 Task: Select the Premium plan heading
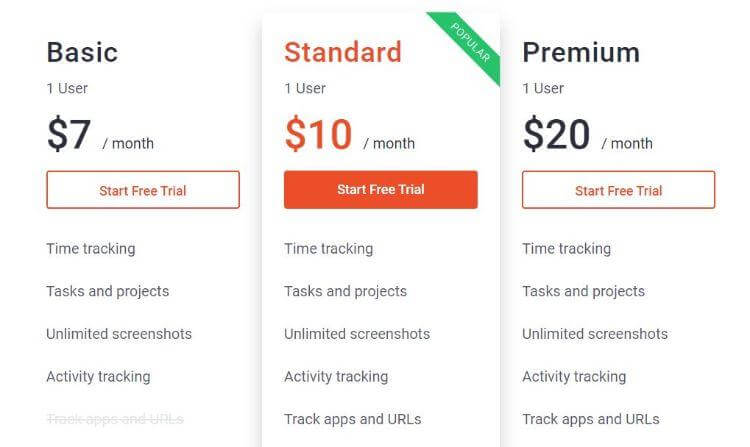581,52
